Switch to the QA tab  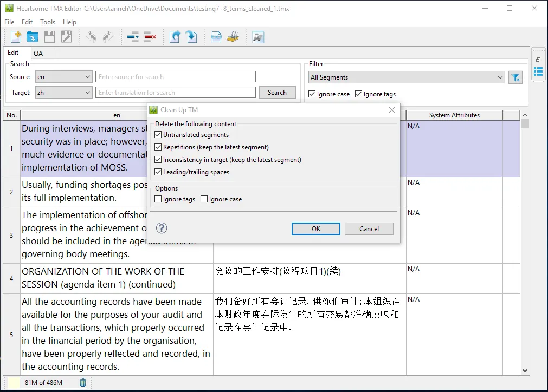(37, 53)
